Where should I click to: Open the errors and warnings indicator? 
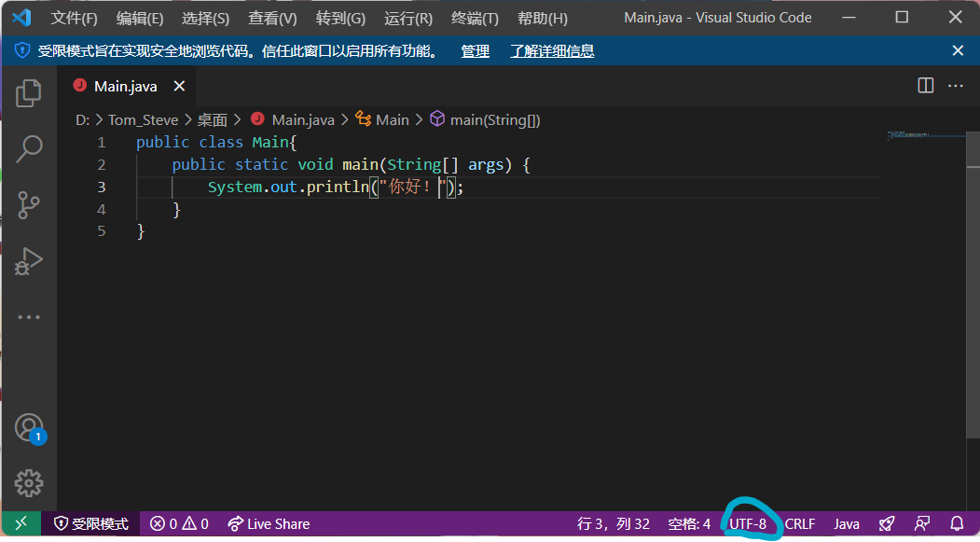click(x=179, y=523)
